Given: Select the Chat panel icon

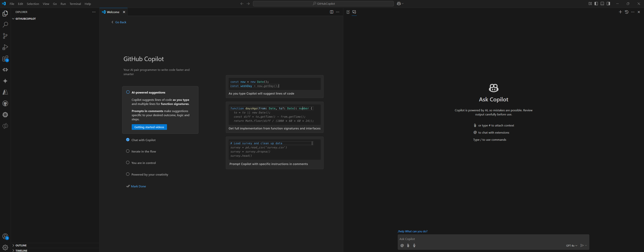Looking at the screenshot, I should click(354, 12).
